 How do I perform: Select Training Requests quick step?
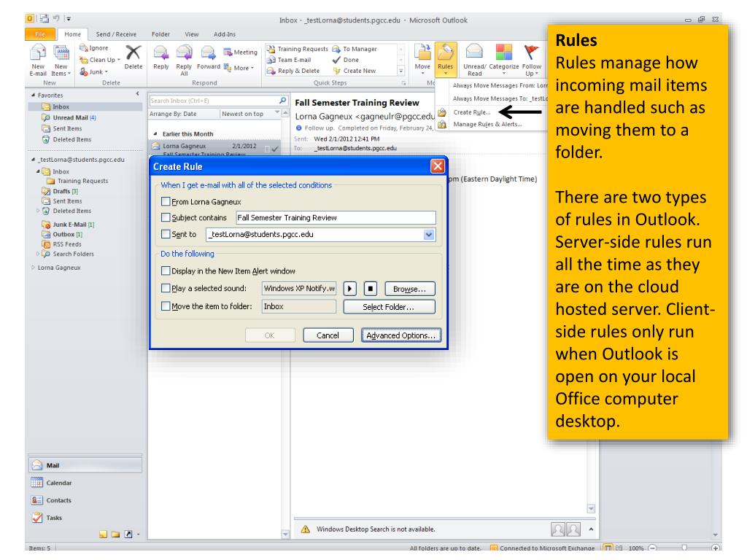(298, 49)
